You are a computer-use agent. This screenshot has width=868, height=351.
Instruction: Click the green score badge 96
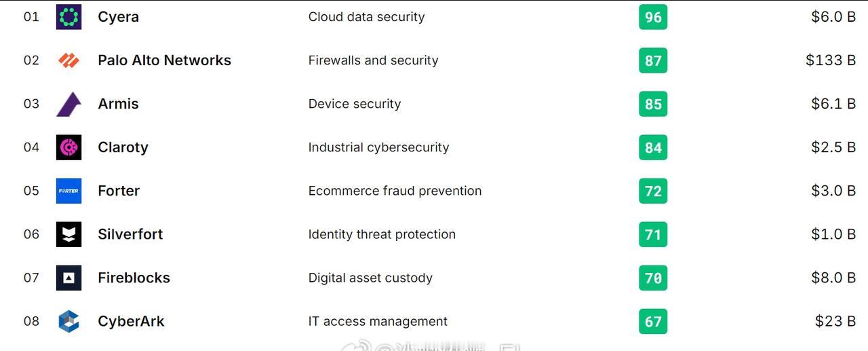tap(653, 17)
